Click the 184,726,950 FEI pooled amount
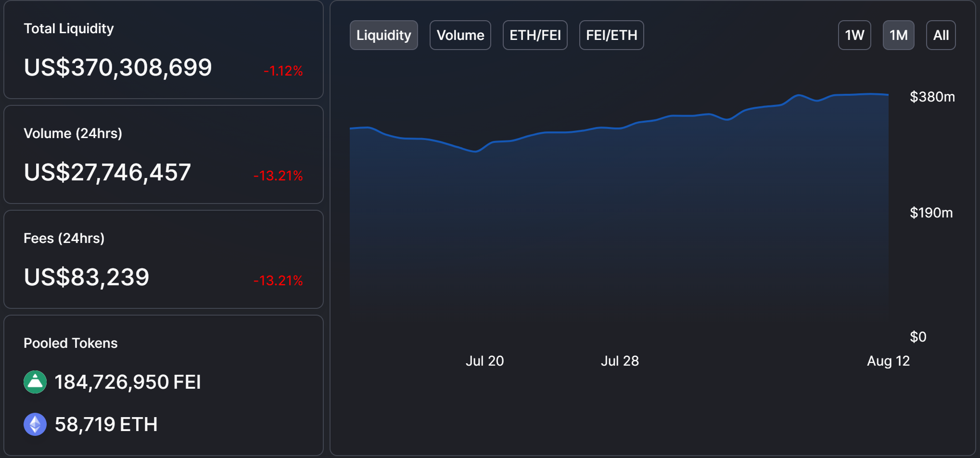980x458 pixels. coord(127,382)
